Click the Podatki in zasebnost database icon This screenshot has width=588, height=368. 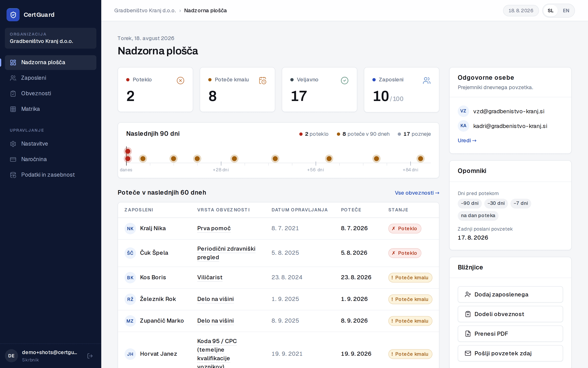click(13, 175)
